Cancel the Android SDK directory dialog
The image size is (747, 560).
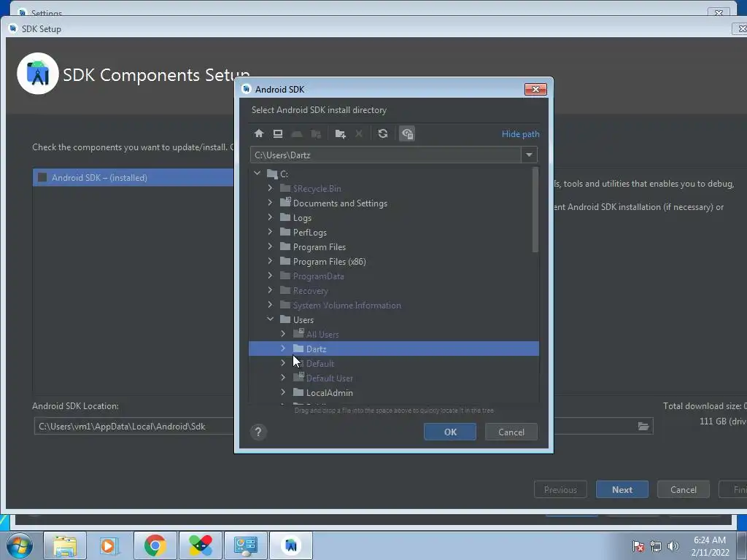(511, 432)
